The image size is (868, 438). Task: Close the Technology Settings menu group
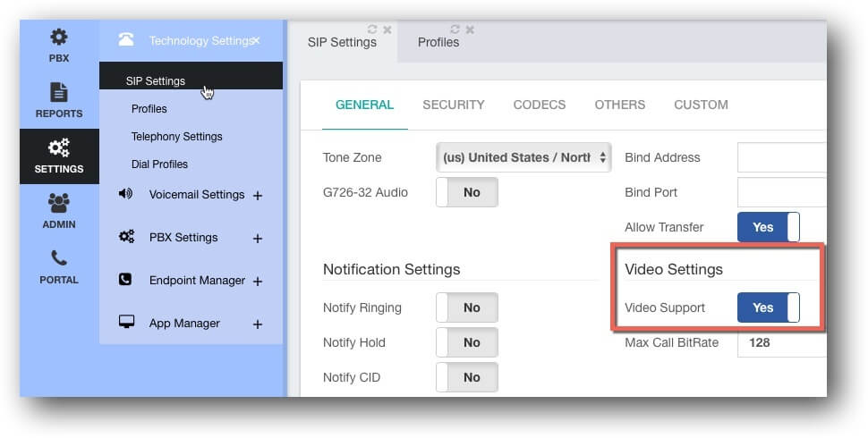[256, 40]
